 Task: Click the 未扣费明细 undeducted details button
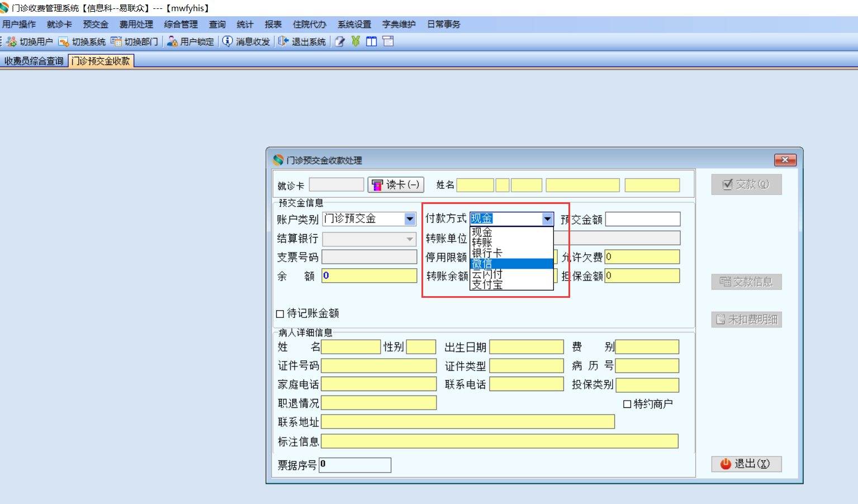click(x=746, y=320)
